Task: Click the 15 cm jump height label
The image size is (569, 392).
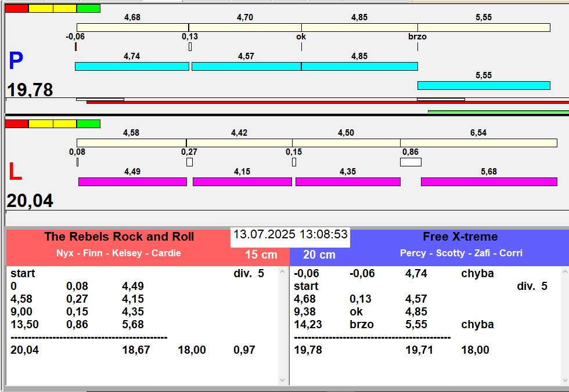Action: click(261, 255)
